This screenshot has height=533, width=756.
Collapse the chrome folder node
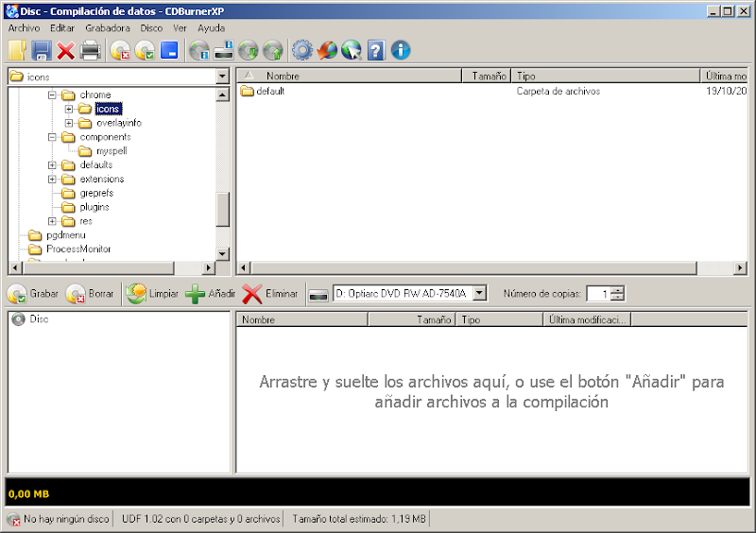click(52, 95)
